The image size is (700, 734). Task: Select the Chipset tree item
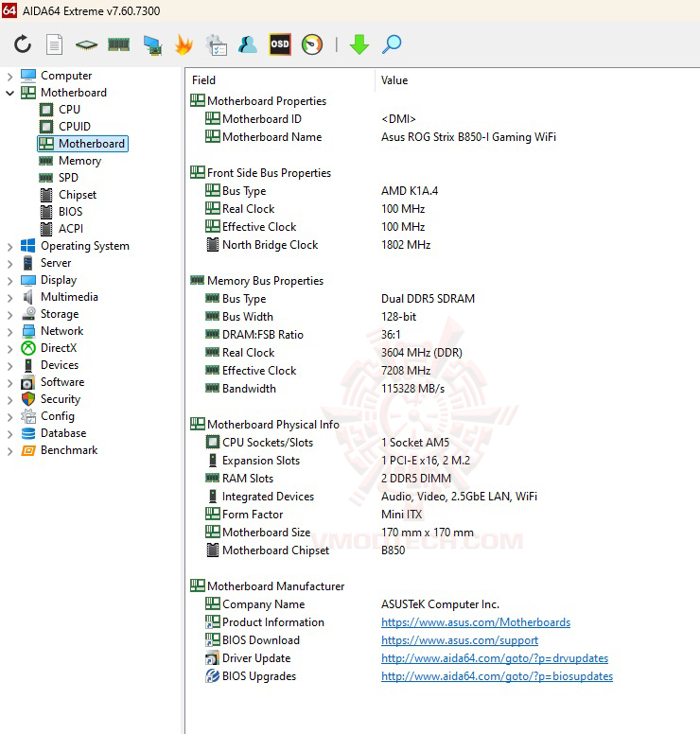click(78, 195)
